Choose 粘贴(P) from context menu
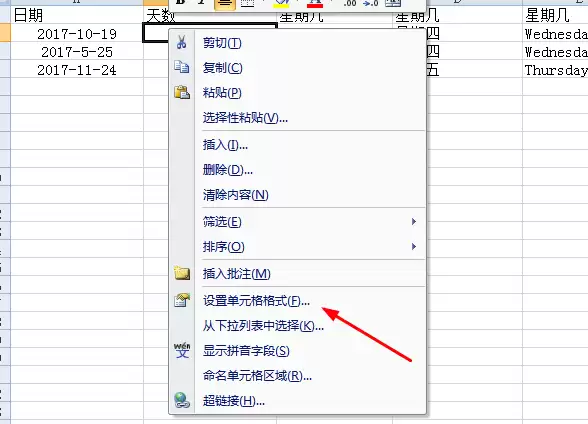 pyautogui.click(x=222, y=93)
